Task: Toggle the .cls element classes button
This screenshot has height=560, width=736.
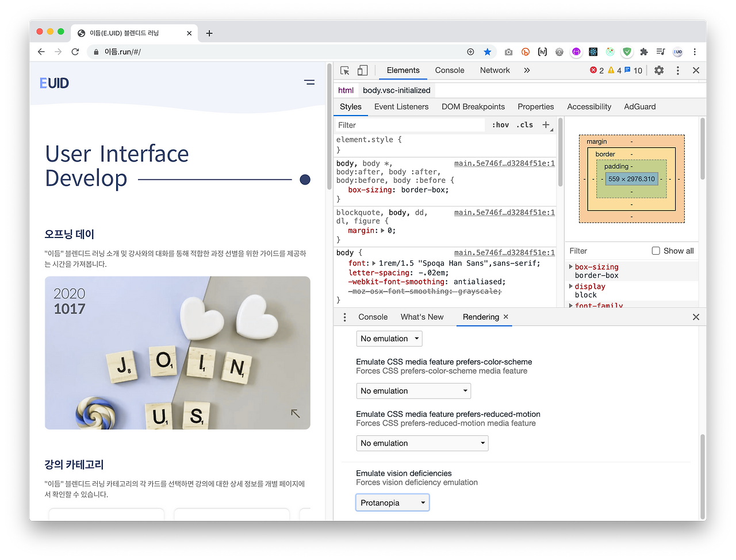Action: pos(524,125)
